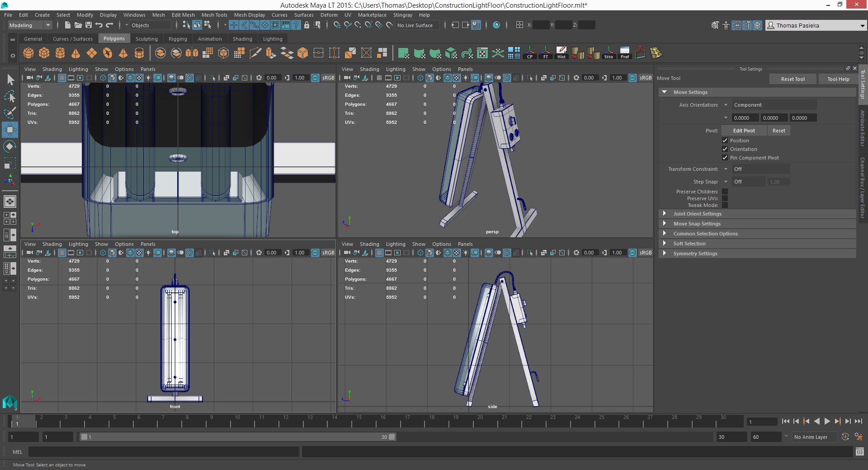Screen dimensions: 868x470
Task: Click the Reset Tool button
Action: [x=793, y=79]
